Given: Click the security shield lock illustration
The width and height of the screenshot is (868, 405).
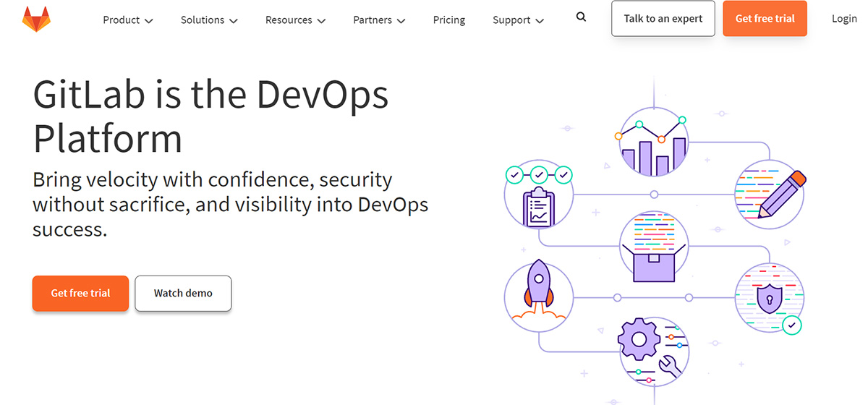Looking at the screenshot, I should pos(770,297).
